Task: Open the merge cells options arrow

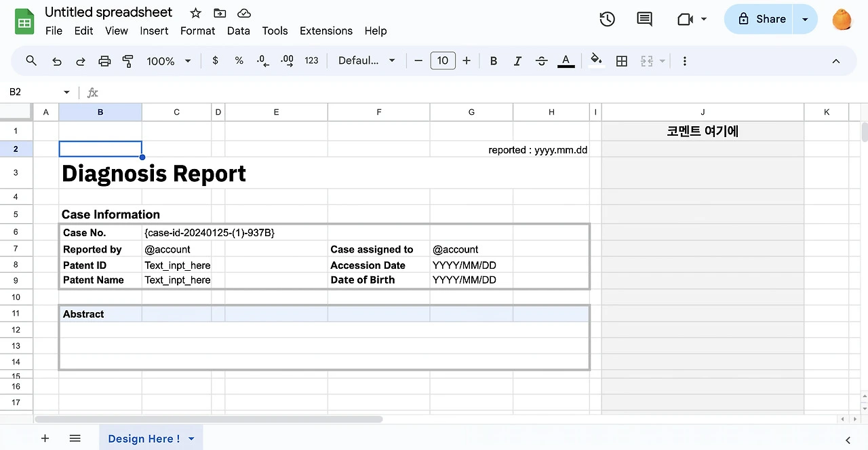Action: (662, 61)
